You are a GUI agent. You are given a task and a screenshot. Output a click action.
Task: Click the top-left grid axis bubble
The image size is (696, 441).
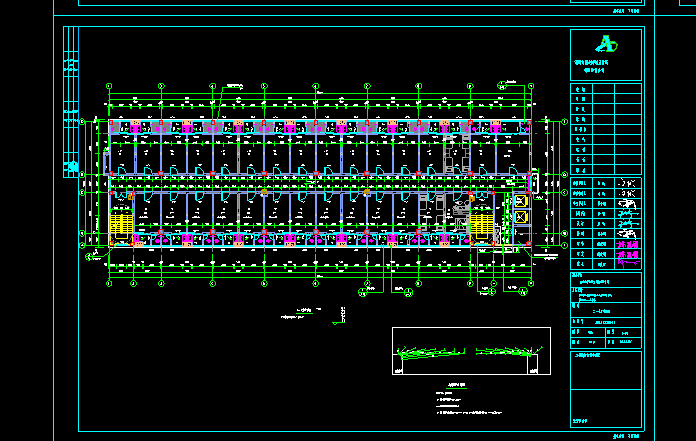110,88
